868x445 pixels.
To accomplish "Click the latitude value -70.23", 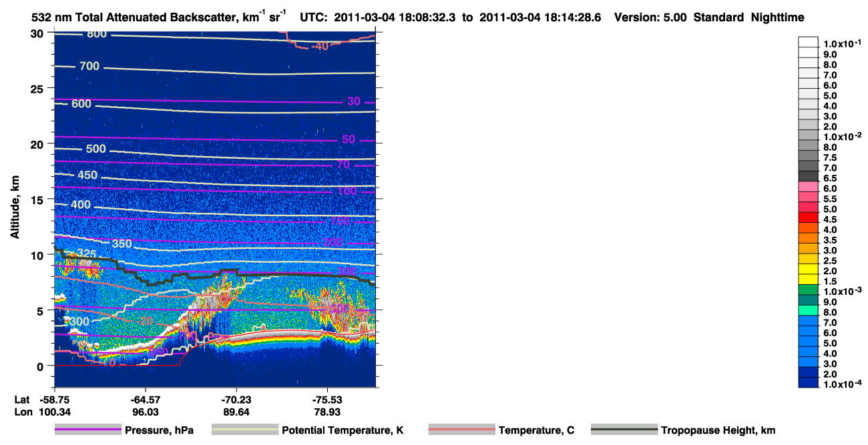I will 236,399.
